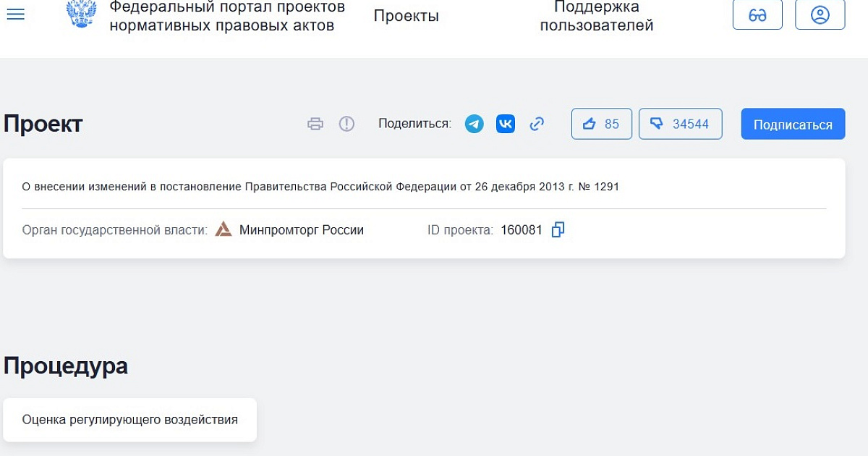Viewport: 868px width, 456px height.
Task: Click the Минпромторг России logo icon
Action: [x=224, y=230]
